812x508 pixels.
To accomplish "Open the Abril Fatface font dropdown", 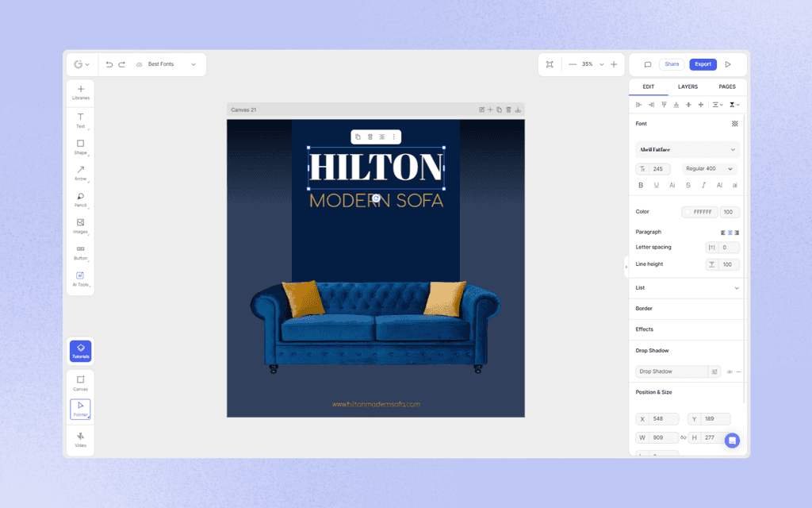I will click(687, 149).
